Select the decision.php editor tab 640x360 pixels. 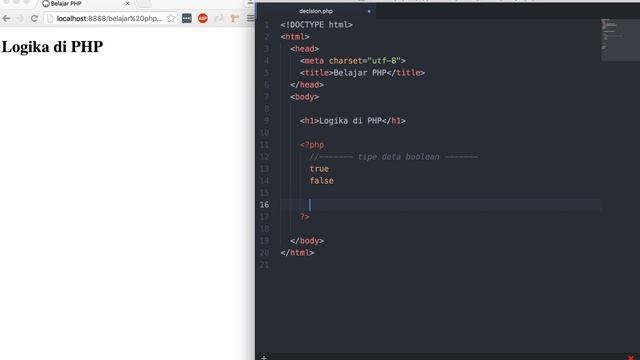pyautogui.click(x=316, y=11)
